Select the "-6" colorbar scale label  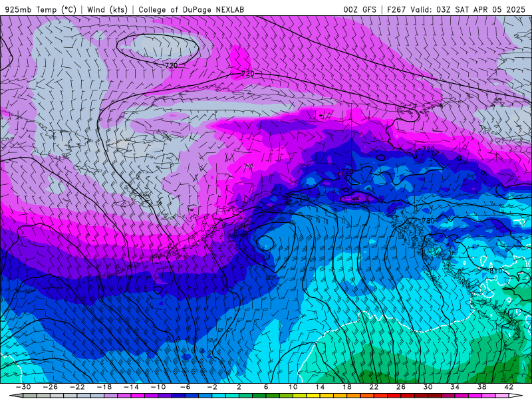point(185,387)
